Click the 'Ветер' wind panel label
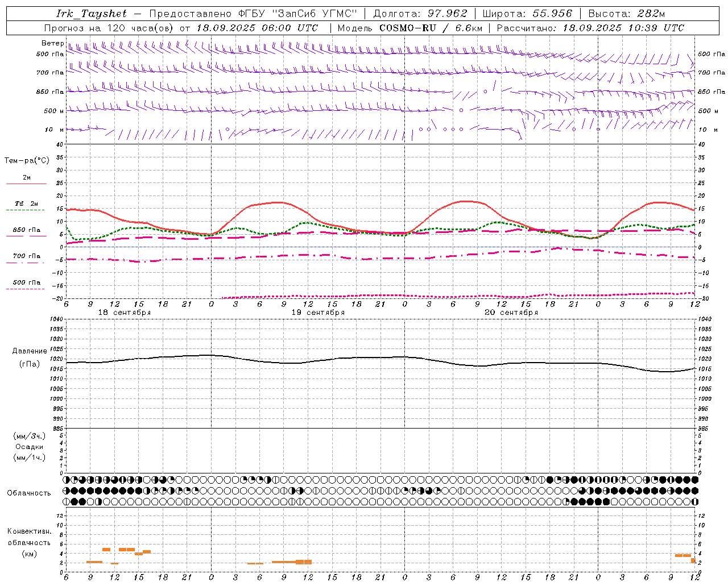728x582 pixels. (52, 43)
